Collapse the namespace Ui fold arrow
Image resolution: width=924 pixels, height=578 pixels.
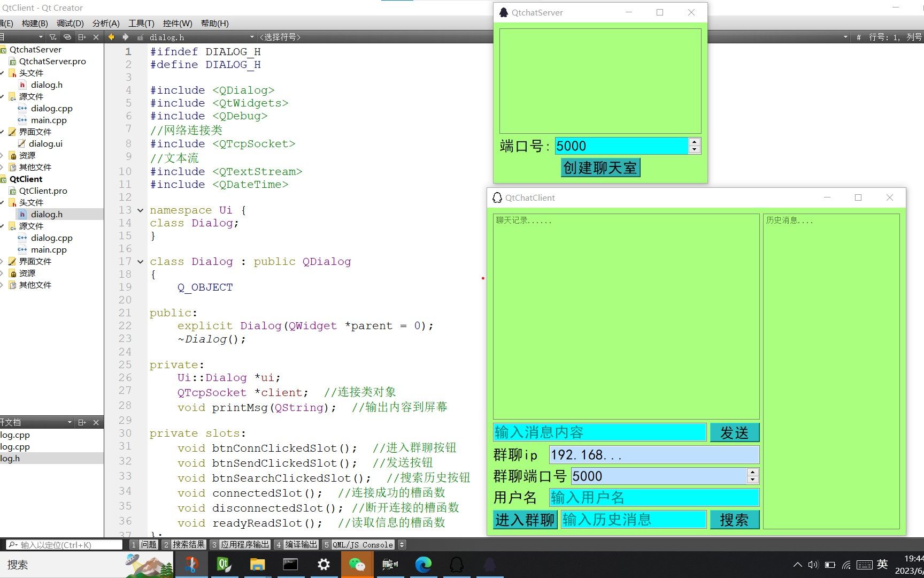pos(140,210)
